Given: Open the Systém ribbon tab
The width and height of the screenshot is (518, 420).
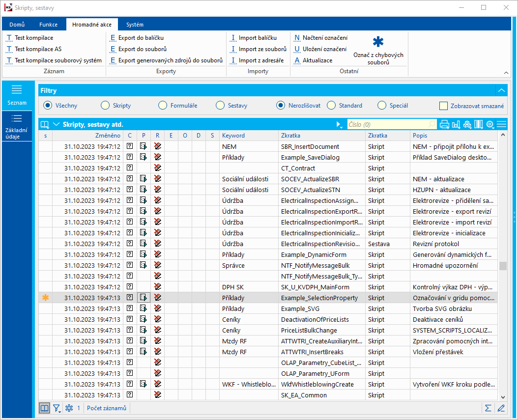Looking at the screenshot, I should [135, 25].
